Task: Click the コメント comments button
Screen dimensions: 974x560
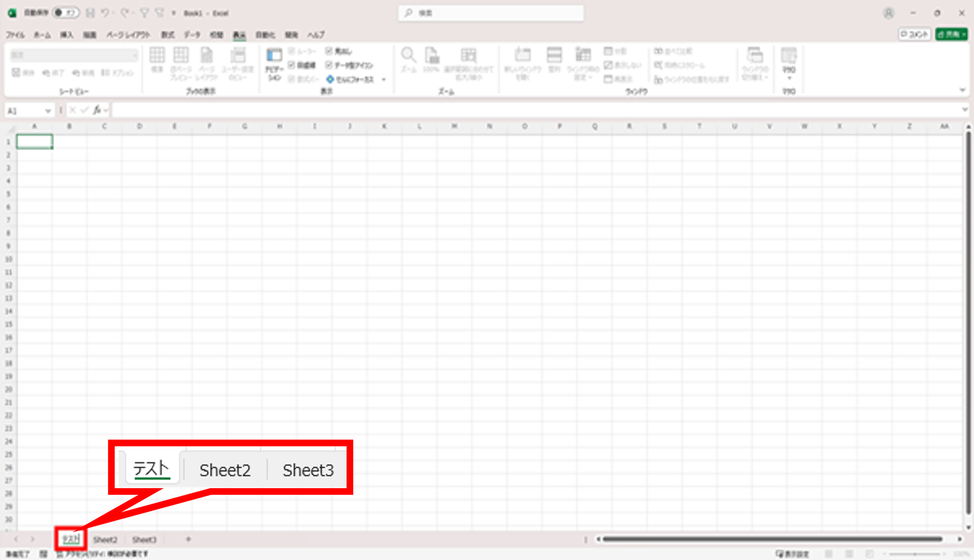Action: pyautogui.click(x=915, y=34)
